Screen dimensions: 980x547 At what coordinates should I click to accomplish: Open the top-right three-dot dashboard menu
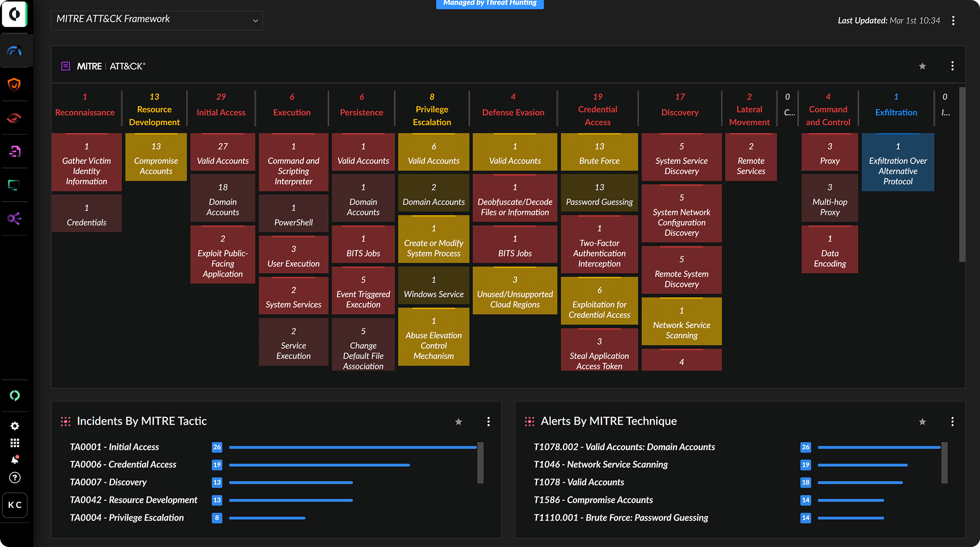[953, 20]
